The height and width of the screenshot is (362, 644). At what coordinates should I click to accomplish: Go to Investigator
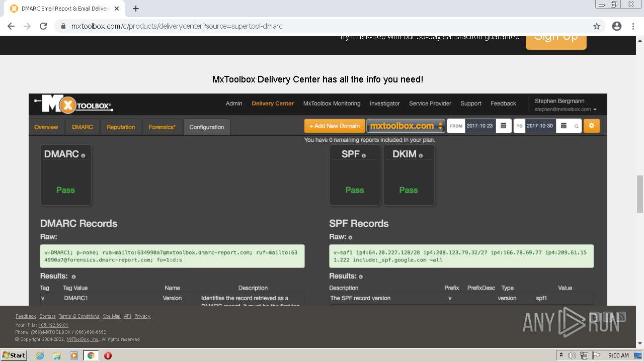click(385, 104)
